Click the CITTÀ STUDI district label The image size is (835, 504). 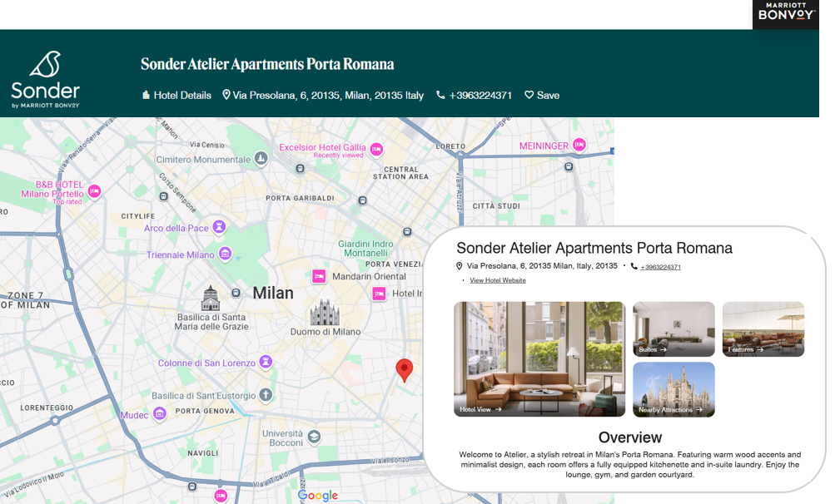coord(496,206)
